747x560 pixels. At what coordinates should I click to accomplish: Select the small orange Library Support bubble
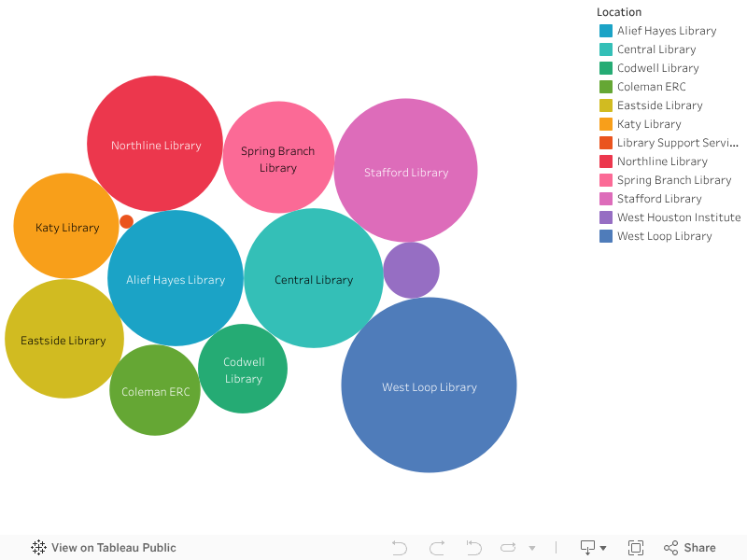(126, 221)
